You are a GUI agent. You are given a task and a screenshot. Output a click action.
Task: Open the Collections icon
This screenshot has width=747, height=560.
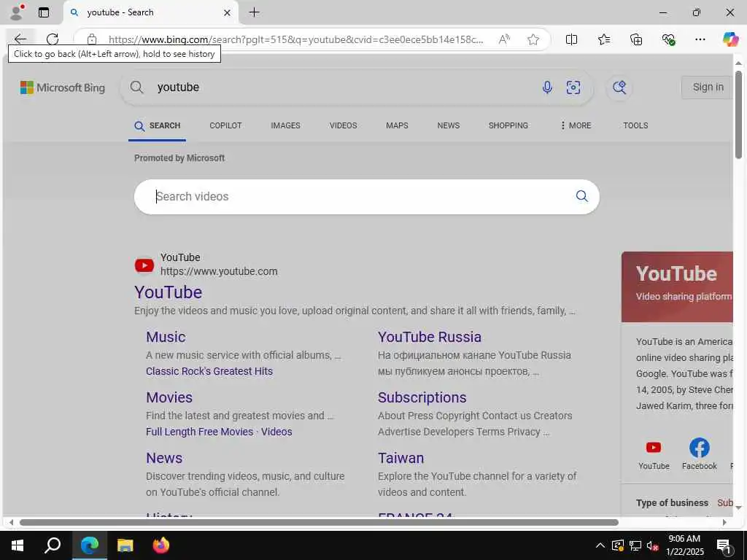(x=636, y=39)
